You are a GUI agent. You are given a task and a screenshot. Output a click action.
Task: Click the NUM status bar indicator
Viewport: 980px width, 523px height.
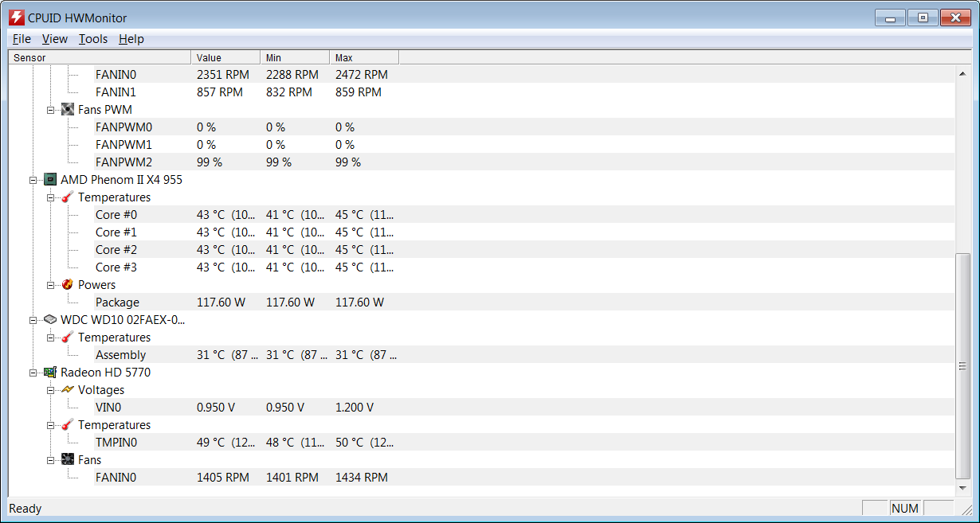[x=905, y=508]
